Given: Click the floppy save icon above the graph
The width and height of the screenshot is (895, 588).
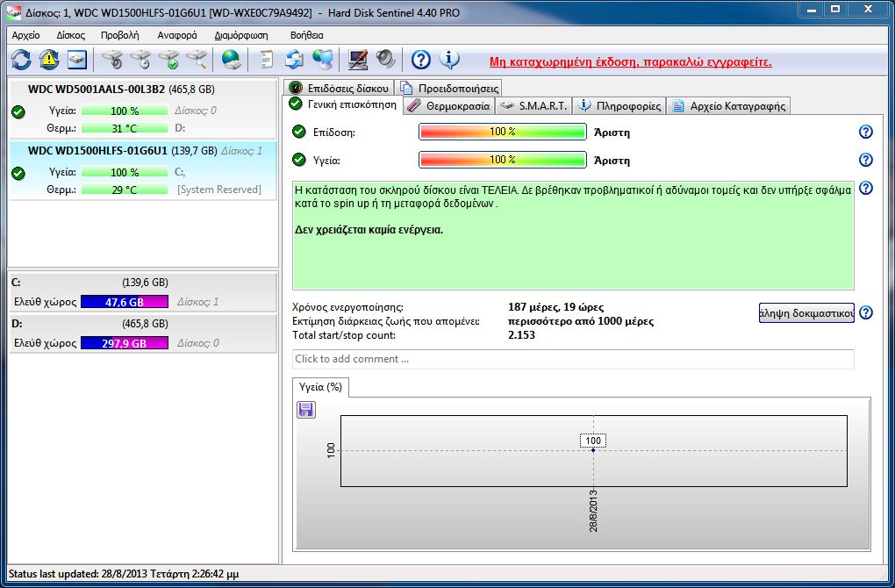Looking at the screenshot, I should pos(306,409).
